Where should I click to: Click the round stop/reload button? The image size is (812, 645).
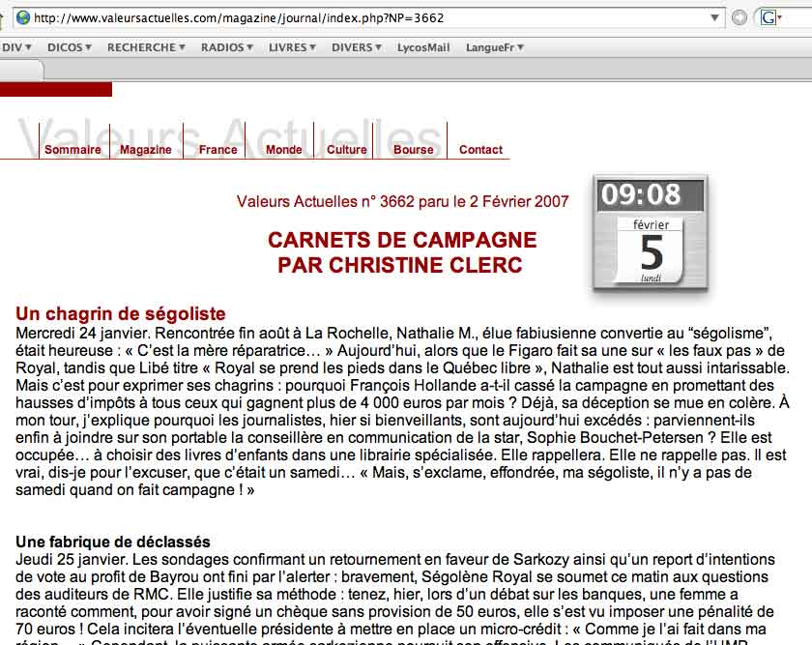(x=739, y=18)
